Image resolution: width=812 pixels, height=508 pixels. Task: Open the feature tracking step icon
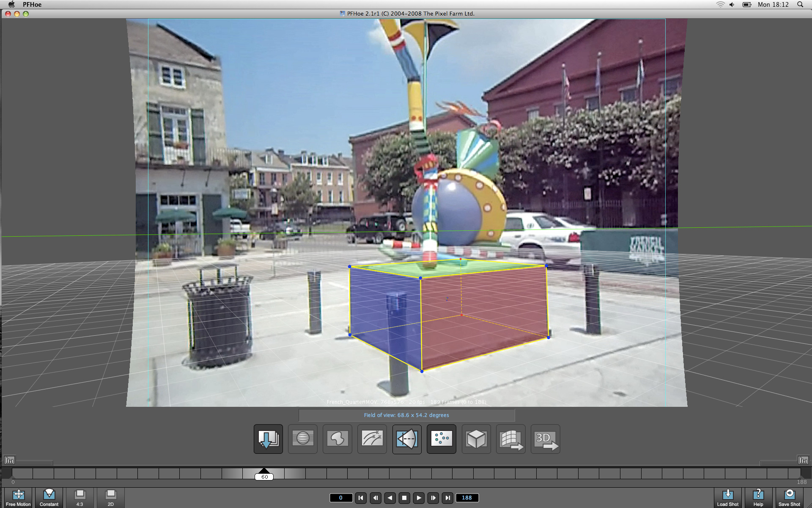[x=372, y=439]
